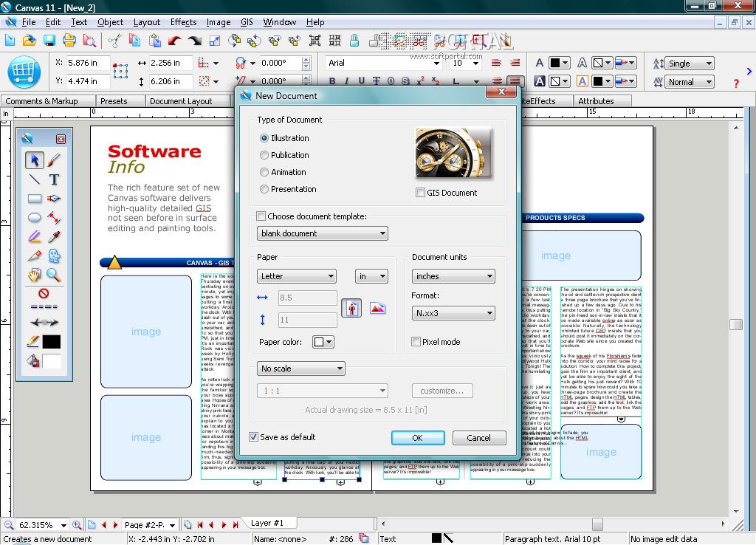
Task: Close the New Document dialog
Action: click(501, 92)
